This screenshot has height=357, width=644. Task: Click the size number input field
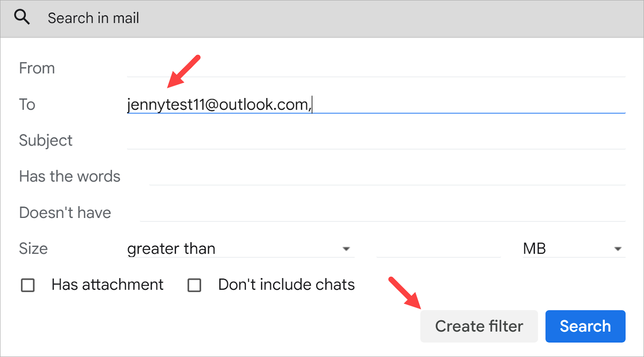438,249
